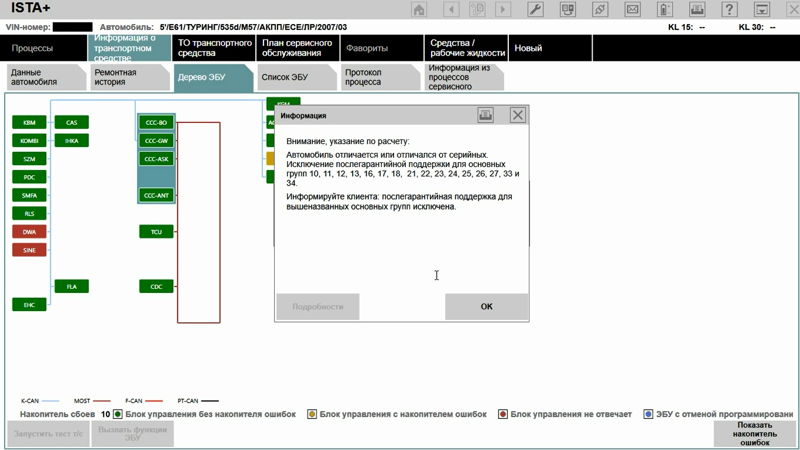This screenshot has width=800, height=450.
Task: Open the envelope message icon
Action: click(x=634, y=10)
